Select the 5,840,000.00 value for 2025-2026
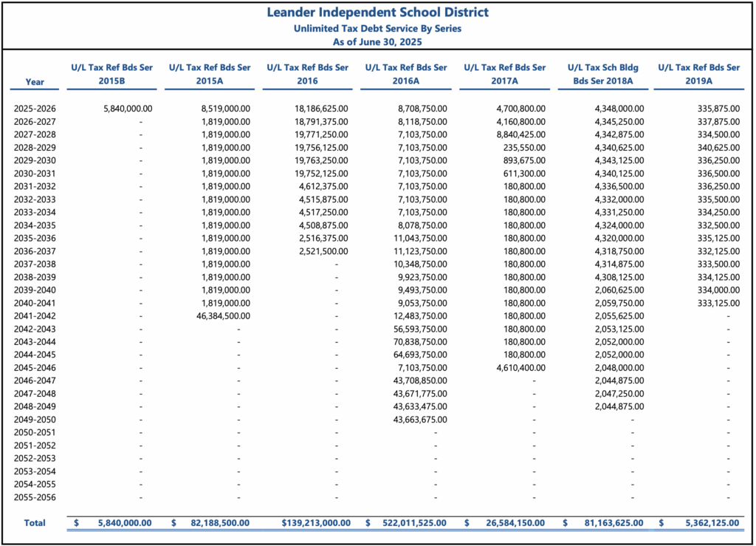 pos(128,109)
